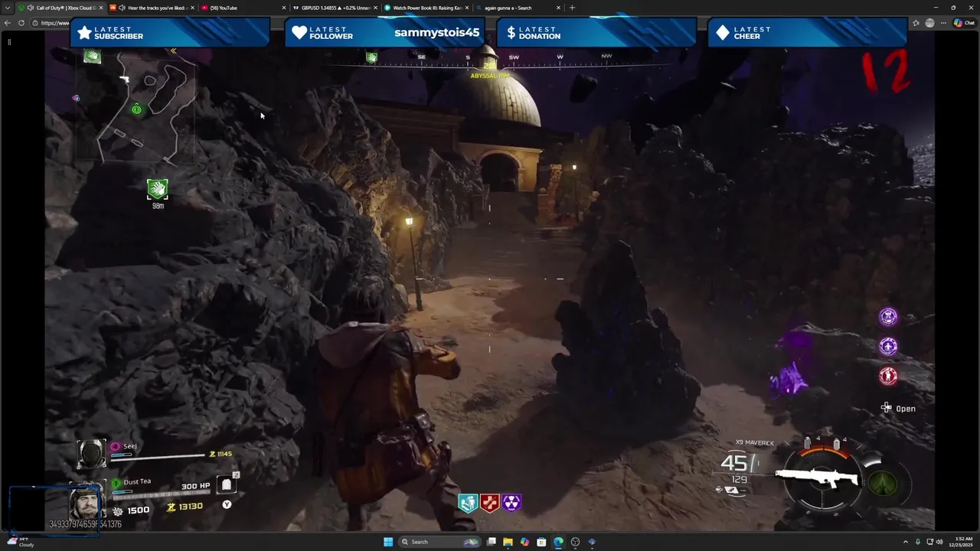This screenshot has width=980, height=551.
Task: Open File Explorer from the taskbar
Action: coord(508,542)
